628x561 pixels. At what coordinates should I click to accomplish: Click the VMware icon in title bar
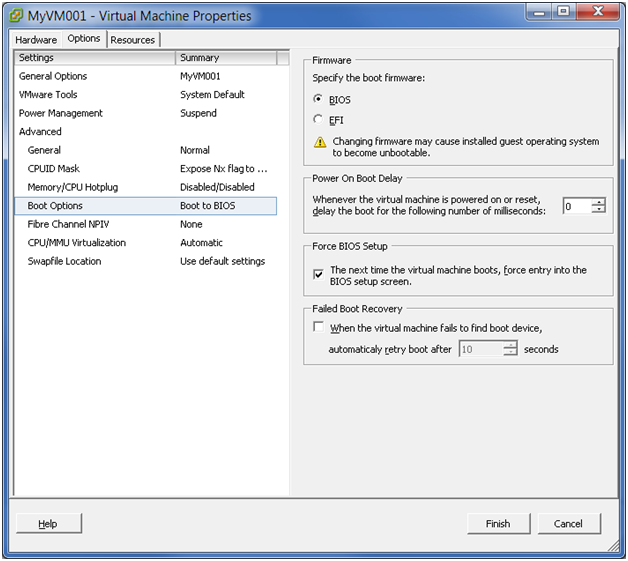coord(17,15)
